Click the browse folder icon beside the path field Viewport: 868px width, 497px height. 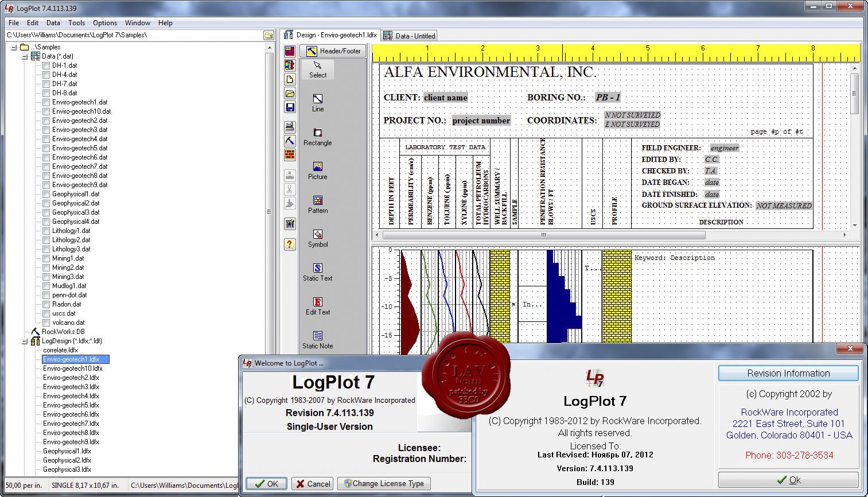click(268, 35)
